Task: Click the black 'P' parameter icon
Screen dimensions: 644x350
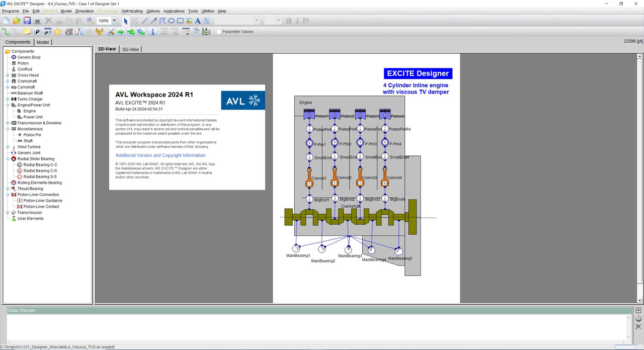Action: 37,32
